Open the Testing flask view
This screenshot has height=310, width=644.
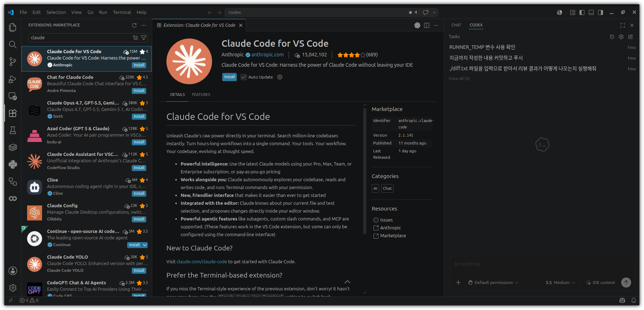[13, 130]
